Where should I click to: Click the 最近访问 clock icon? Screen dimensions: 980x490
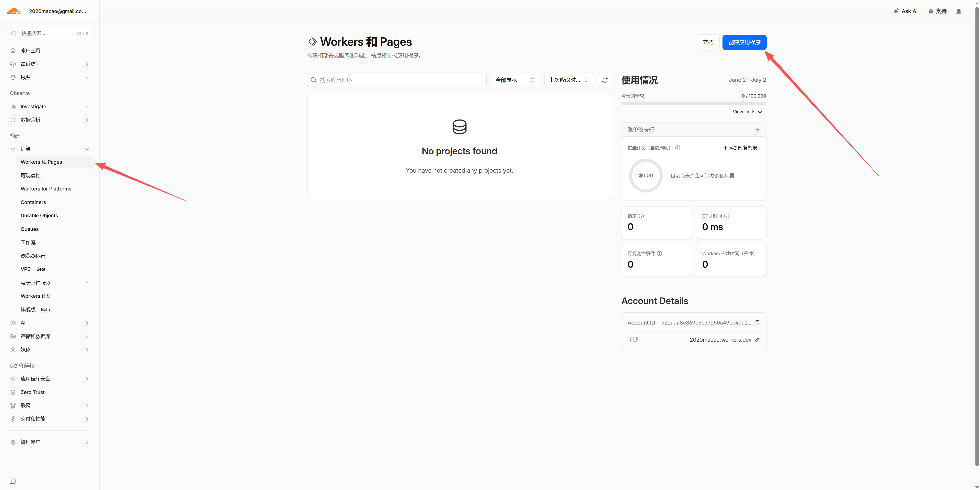pos(13,64)
